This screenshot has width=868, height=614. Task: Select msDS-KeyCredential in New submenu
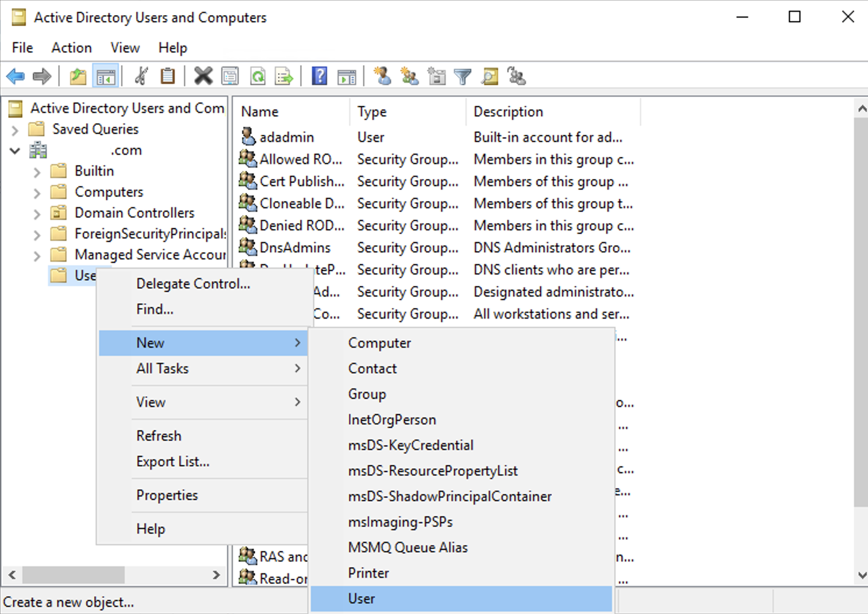click(x=461, y=445)
